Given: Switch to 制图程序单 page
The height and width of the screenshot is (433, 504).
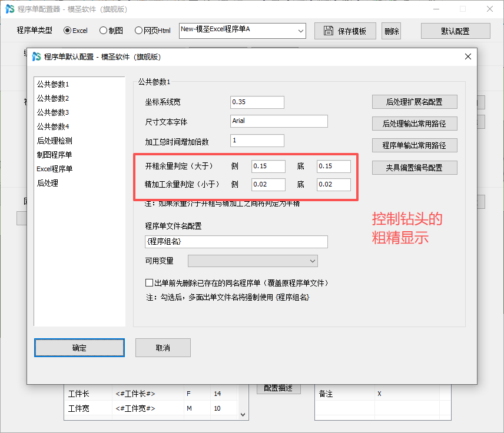Looking at the screenshot, I should 54,155.
